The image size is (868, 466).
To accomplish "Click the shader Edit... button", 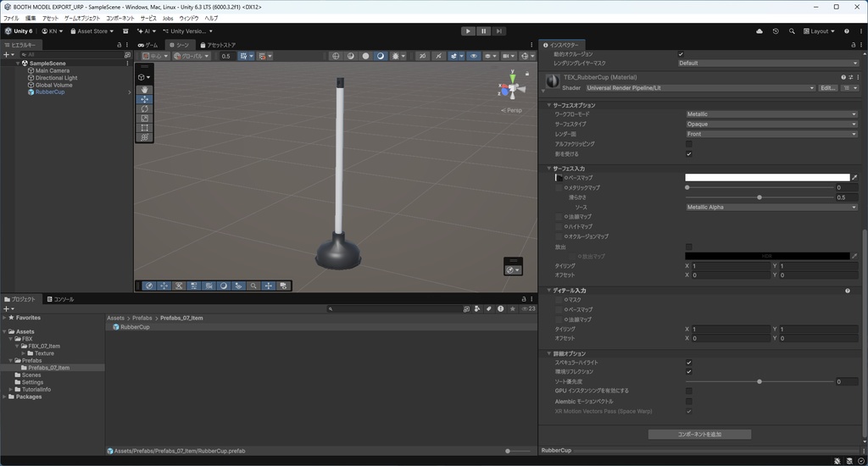I will point(828,88).
